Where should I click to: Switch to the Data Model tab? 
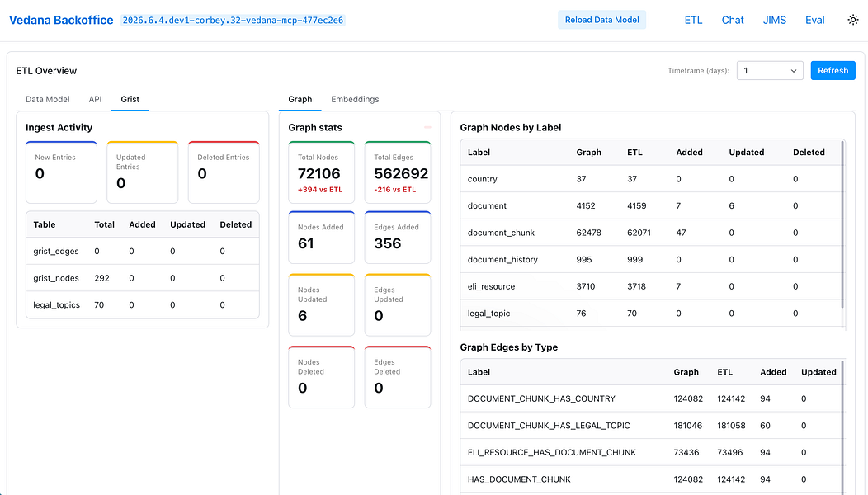(48, 99)
